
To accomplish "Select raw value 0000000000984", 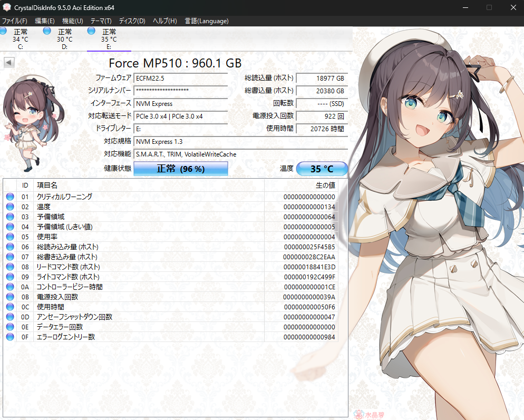I will click(x=309, y=337).
